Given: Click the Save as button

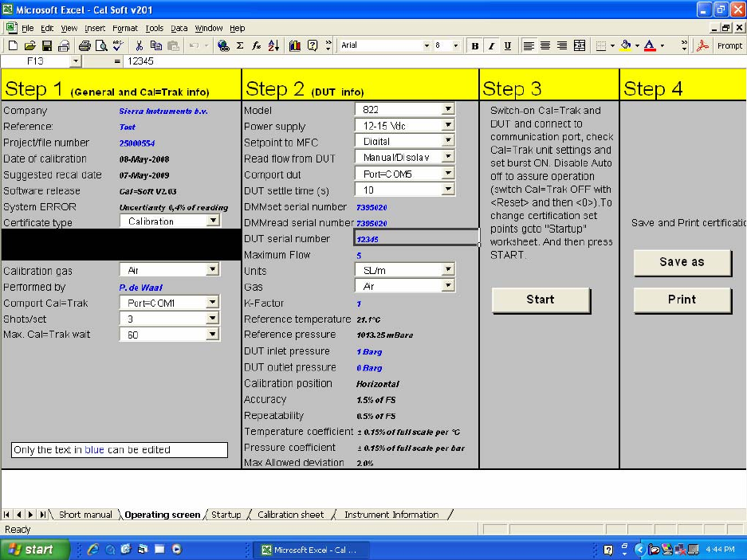Looking at the screenshot, I should click(682, 262).
